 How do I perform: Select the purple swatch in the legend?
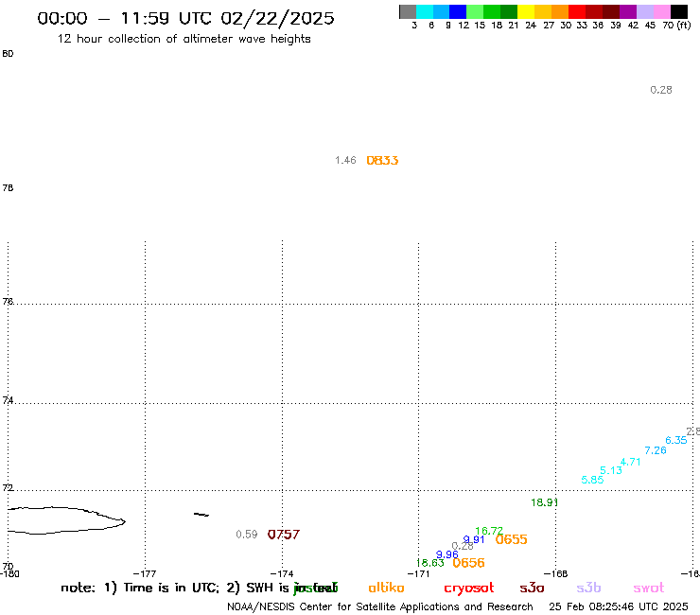pyautogui.click(x=628, y=12)
